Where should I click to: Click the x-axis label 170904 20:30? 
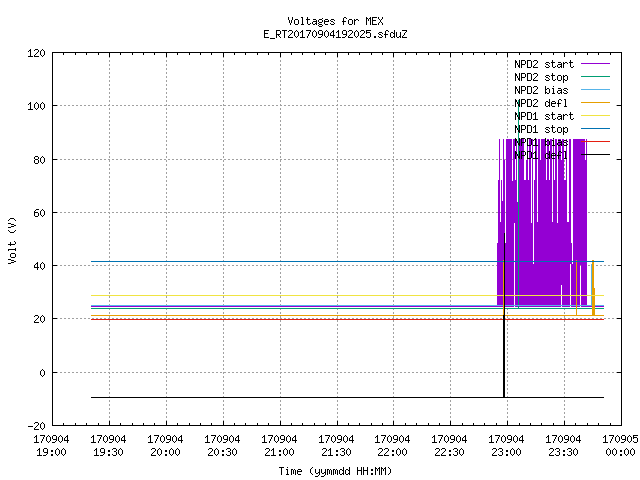(222, 446)
